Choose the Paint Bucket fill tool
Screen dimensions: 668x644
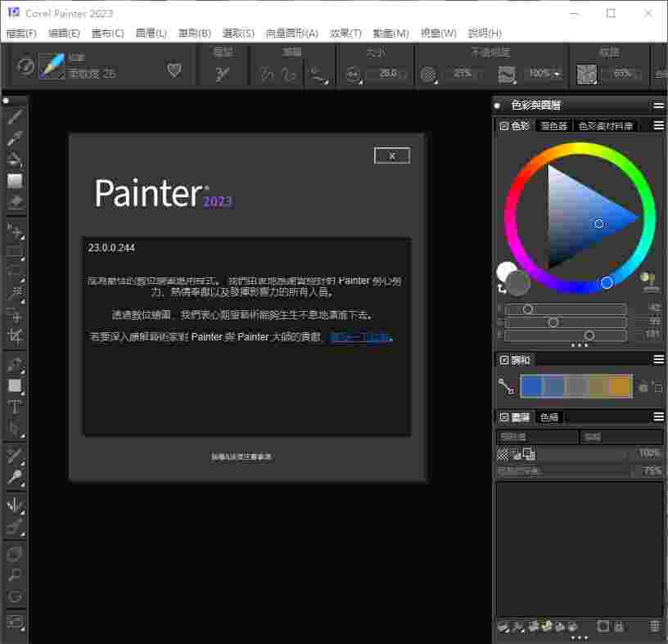coord(15,160)
